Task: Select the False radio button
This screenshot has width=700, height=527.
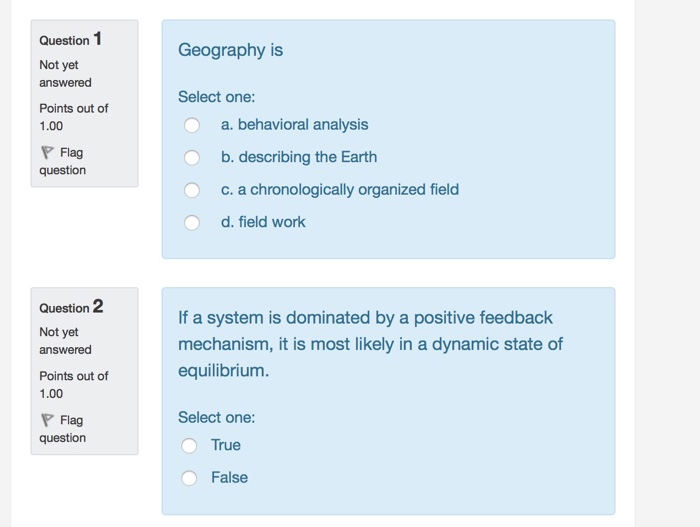Action: (x=189, y=478)
